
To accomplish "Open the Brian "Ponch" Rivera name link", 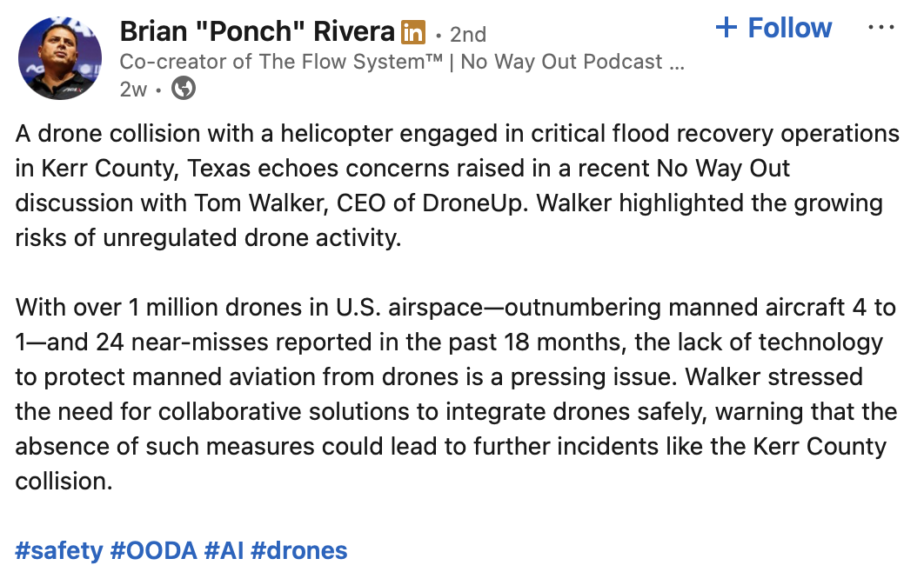I will [257, 31].
